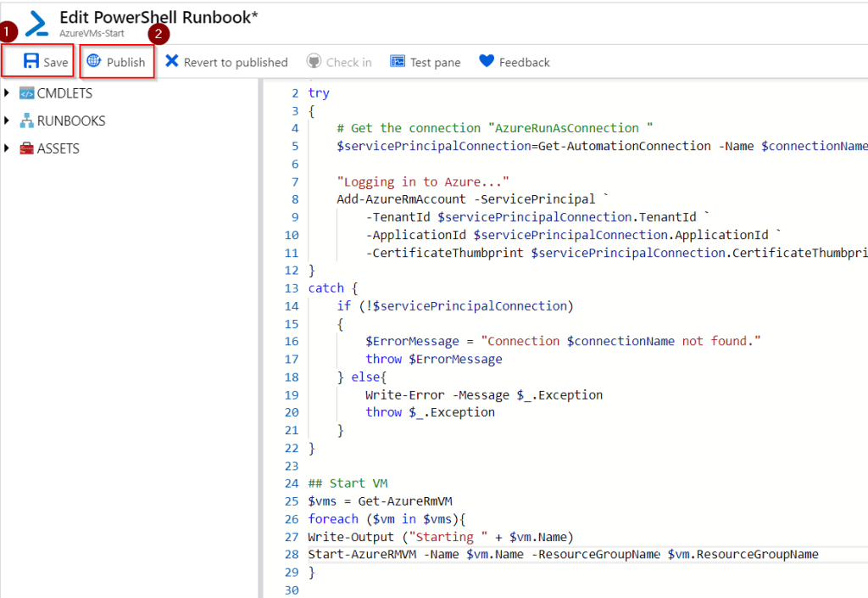Select the CMDLETS tree item label
Image resolution: width=868 pixels, height=598 pixels.
point(64,93)
